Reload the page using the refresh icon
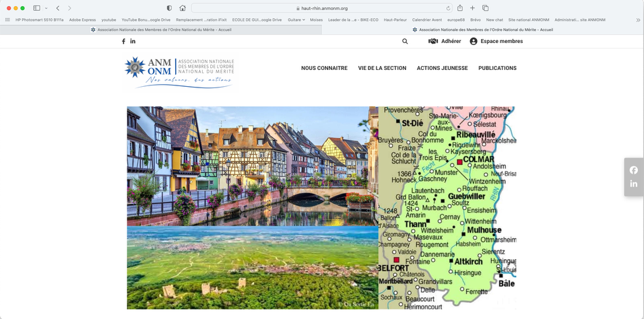This screenshot has height=319, width=644. tap(448, 8)
